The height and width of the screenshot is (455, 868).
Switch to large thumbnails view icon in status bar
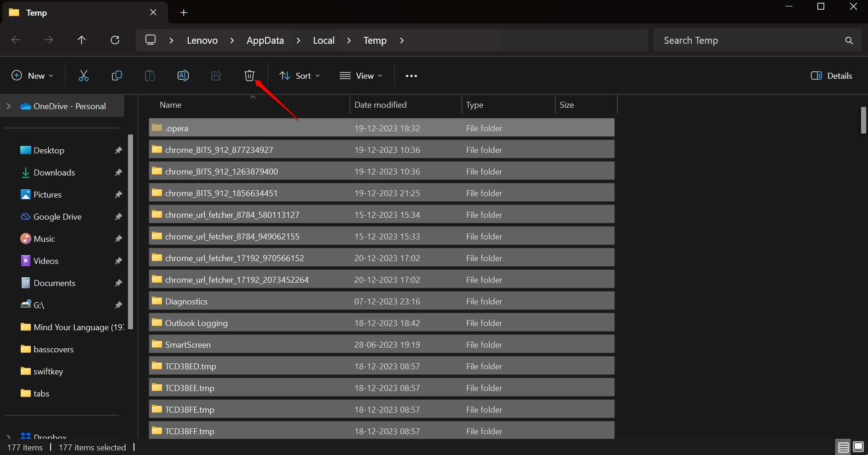tap(858, 447)
